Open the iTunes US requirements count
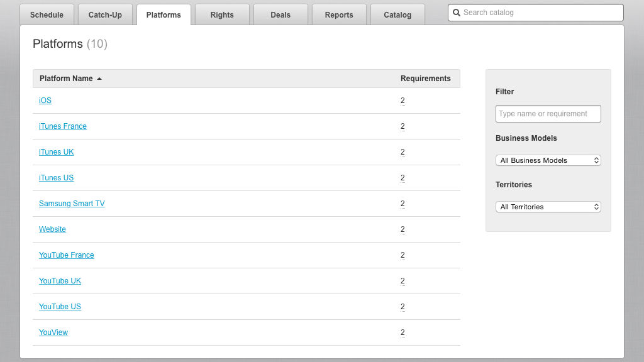The width and height of the screenshot is (644, 362). point(402,178)
